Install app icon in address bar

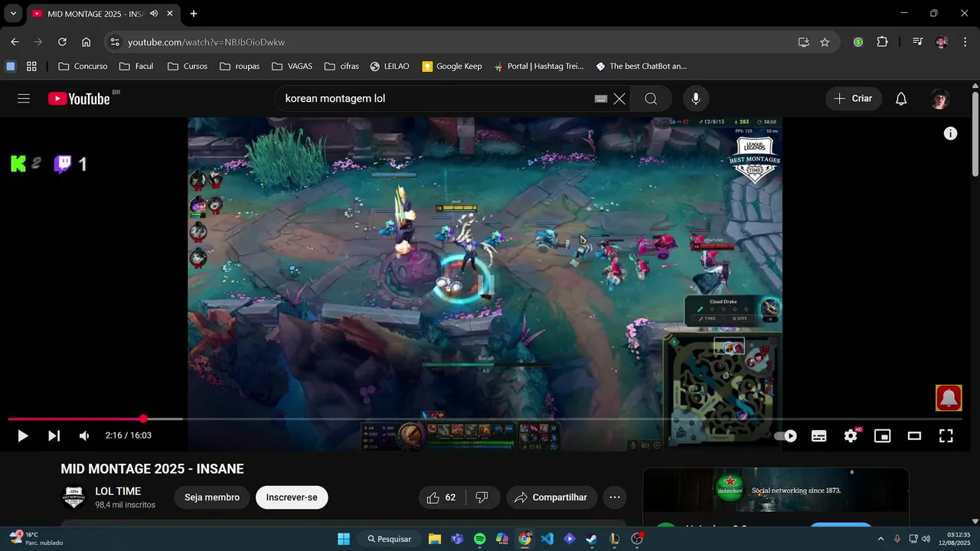point(803,42)
